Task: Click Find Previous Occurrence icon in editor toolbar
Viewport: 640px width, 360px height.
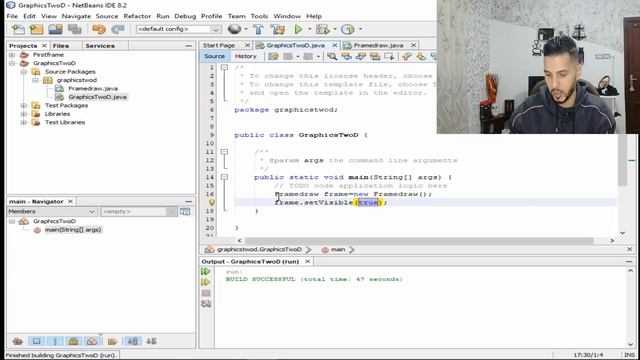Action: tap(347, 56)
